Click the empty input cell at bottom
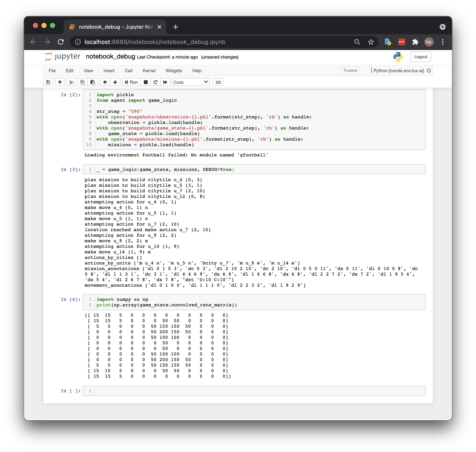The height and width of the screenshot is (452, 476). coord(260,391)
